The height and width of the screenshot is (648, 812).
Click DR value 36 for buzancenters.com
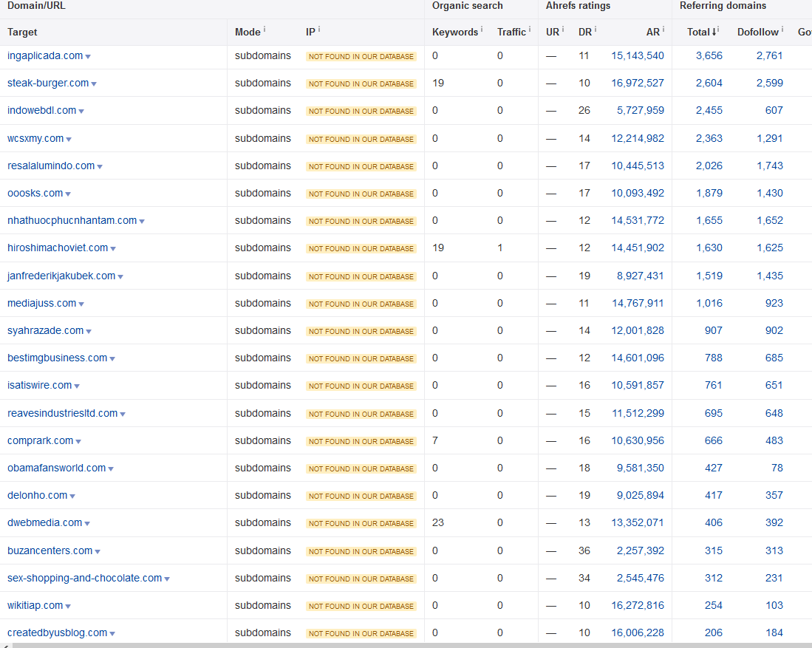click(584, 550)
